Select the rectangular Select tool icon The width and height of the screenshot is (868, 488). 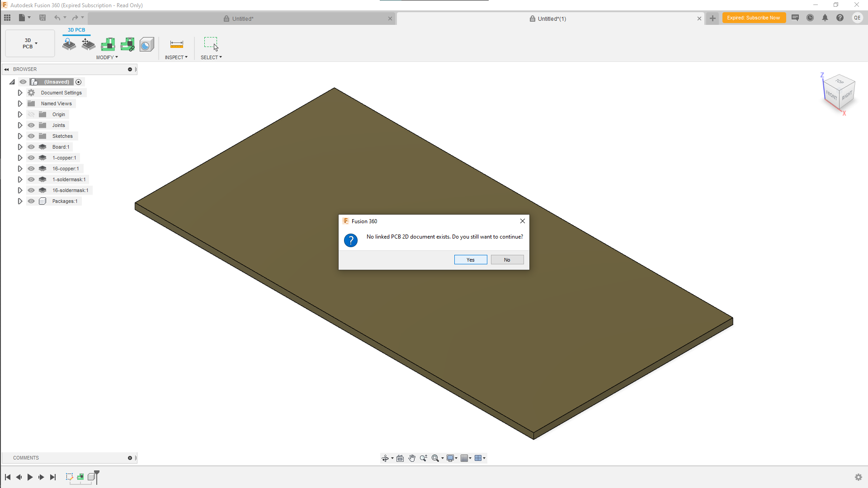(211, 44)
